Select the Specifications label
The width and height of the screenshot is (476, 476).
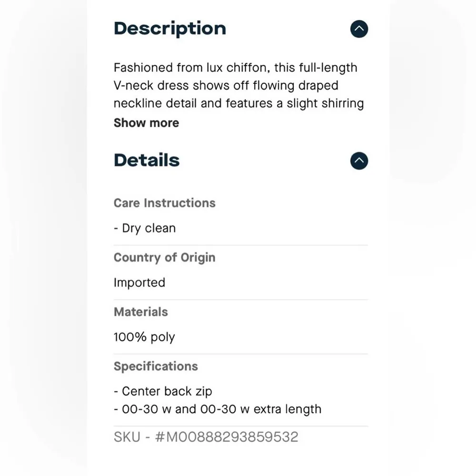pos(156,366)
